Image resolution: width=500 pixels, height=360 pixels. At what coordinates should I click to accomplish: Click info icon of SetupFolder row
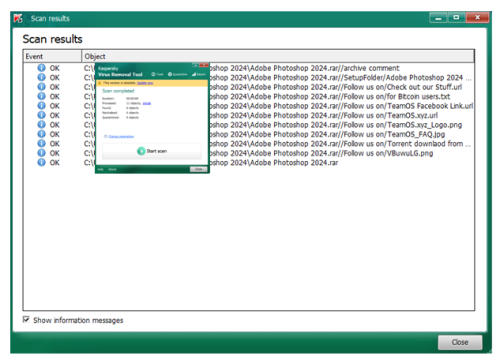41,77
